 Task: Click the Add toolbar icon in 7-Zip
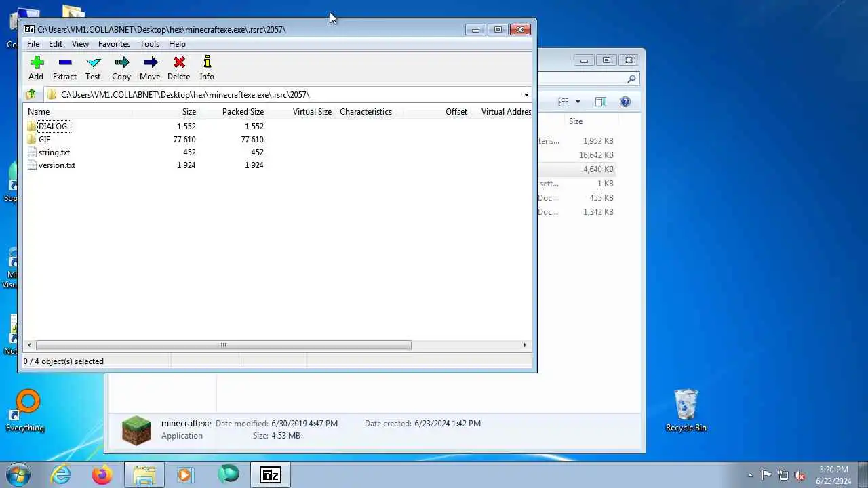(37, 62)
